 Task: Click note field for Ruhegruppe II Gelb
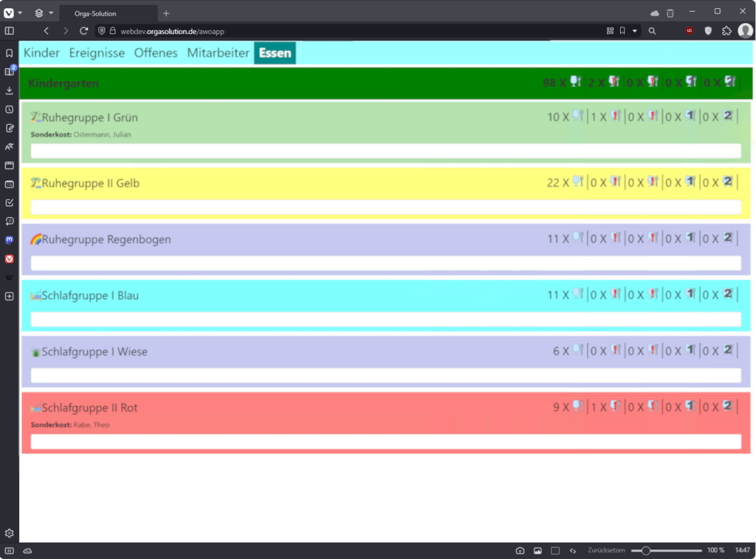pyautogui.click(x=385, y=208)
